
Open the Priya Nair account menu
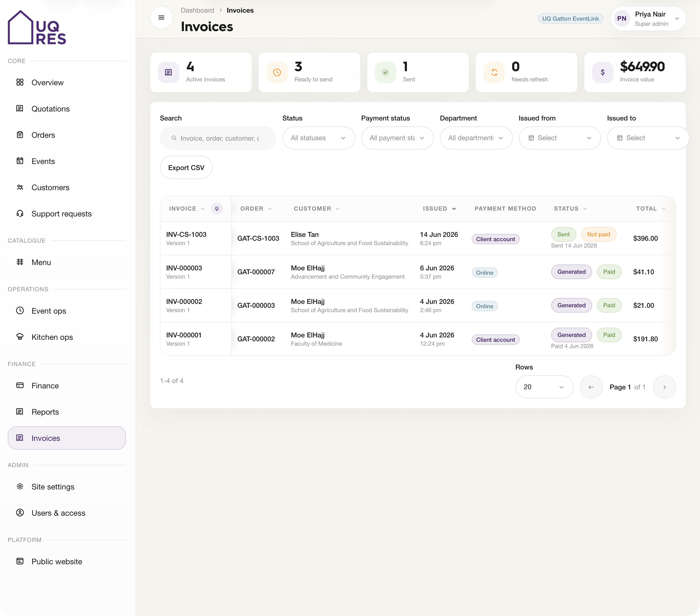[x=648, y=18]
